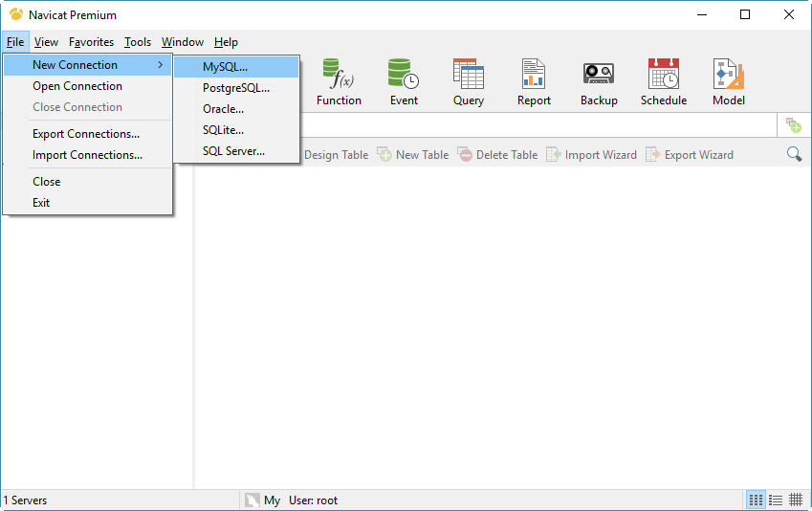Click Delete Table in object toolbar
812x511 pixels.
(x=497, y=154)
